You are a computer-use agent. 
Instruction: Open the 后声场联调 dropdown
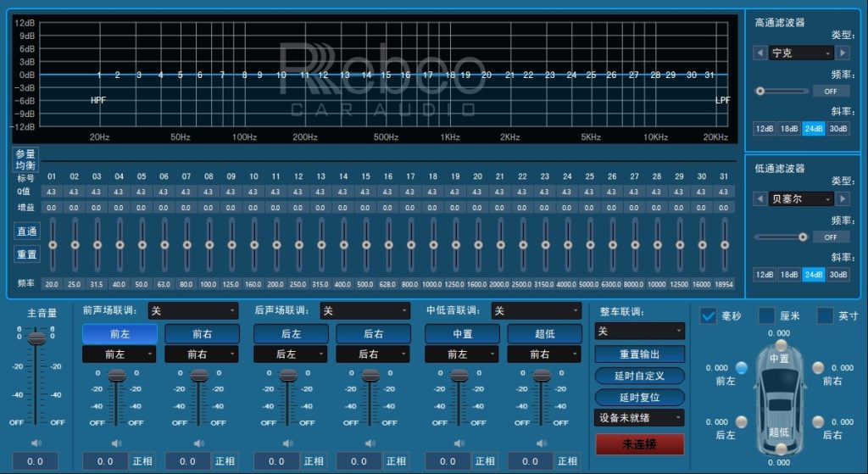point(364,311)
